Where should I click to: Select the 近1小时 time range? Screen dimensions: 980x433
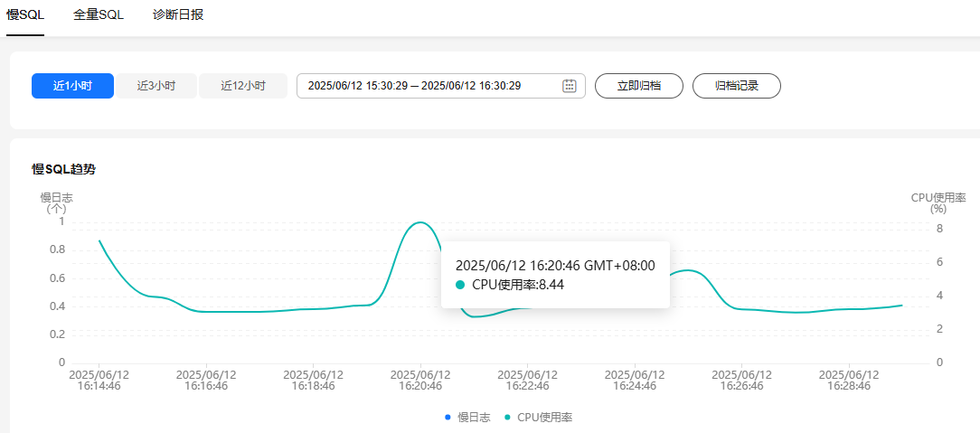tap(72, 86)
